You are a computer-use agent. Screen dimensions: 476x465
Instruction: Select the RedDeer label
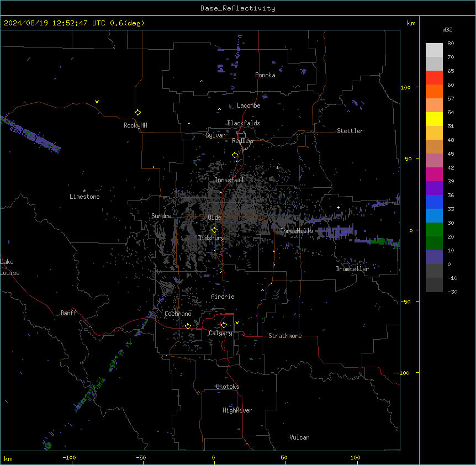point(243,141)
